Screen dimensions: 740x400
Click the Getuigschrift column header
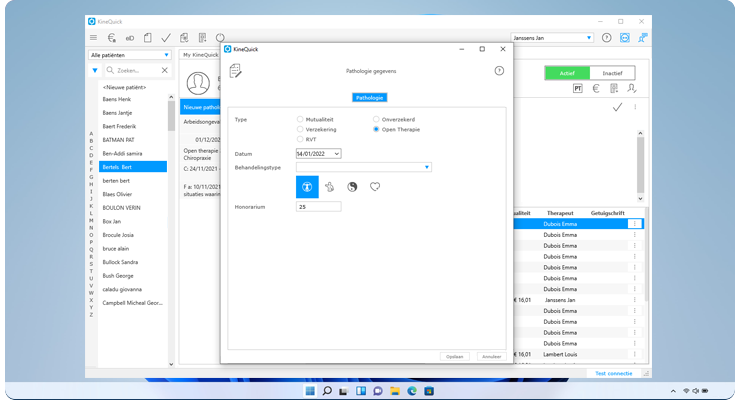[x=607, y=213]
